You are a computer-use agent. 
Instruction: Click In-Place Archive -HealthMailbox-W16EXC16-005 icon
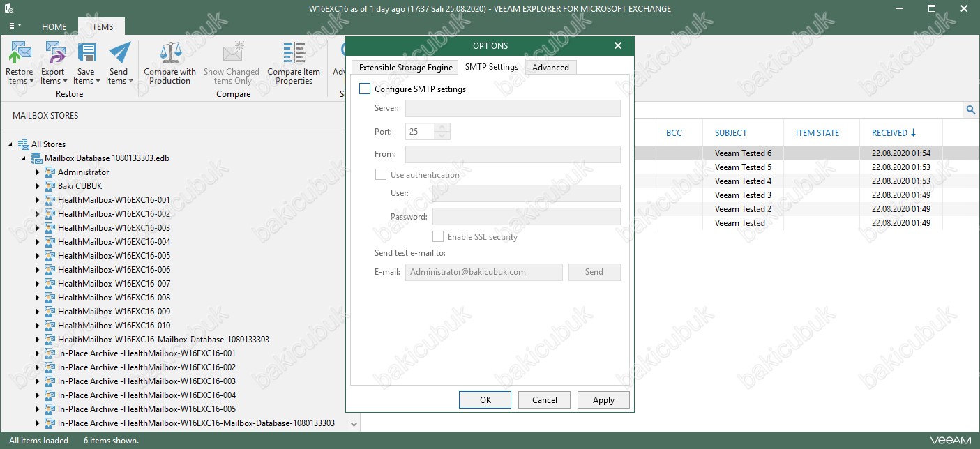point(50,409)
